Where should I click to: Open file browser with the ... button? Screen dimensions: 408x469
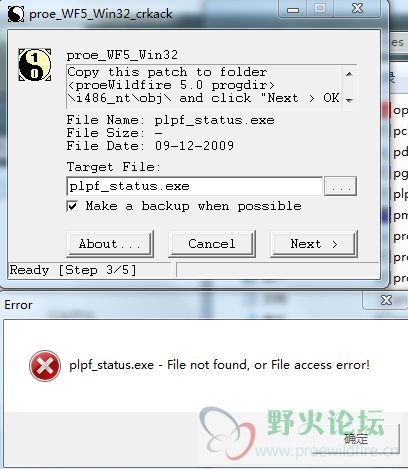click(341, 186)
